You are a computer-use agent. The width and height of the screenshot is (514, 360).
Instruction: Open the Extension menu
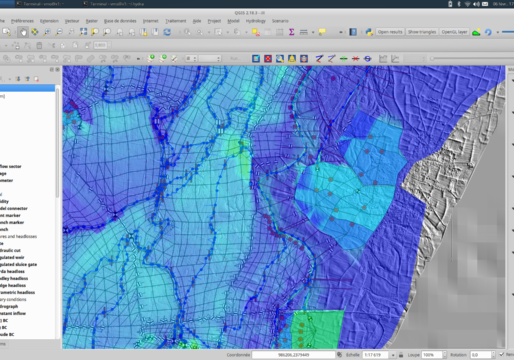(x=49, y=21)
